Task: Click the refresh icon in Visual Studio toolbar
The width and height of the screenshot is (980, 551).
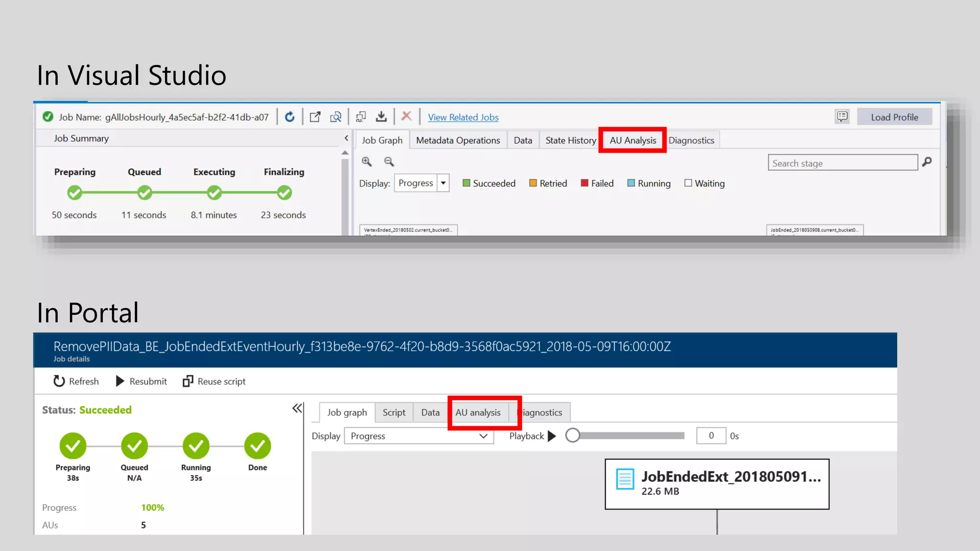Action: pyautogui.click(x=290, y=117)
